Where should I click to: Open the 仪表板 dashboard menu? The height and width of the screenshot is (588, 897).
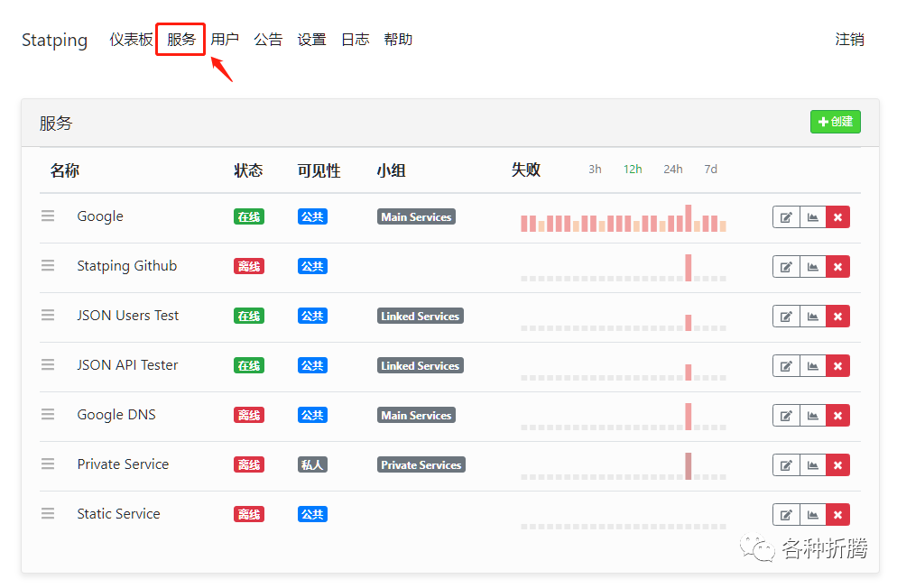[132, 40]
